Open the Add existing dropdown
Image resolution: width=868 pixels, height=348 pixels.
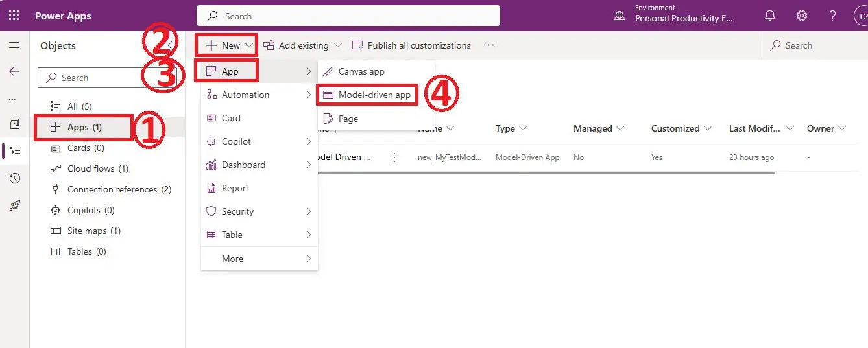(302, 45)
